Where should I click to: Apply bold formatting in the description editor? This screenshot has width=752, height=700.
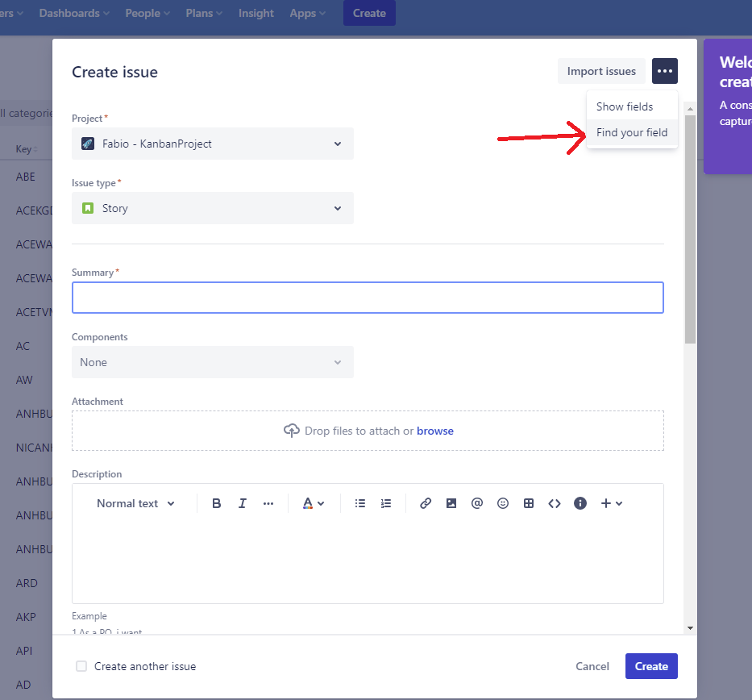(216, 502)
